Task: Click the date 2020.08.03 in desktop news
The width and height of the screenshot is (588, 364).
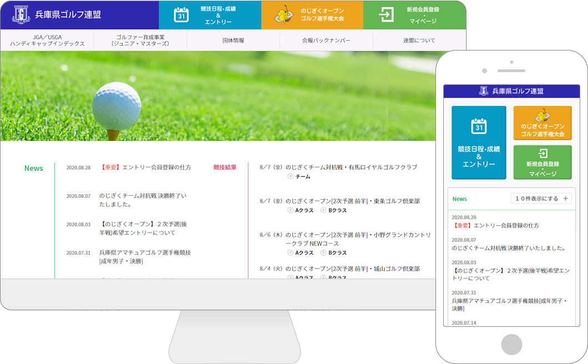Action: click(78, 224)
